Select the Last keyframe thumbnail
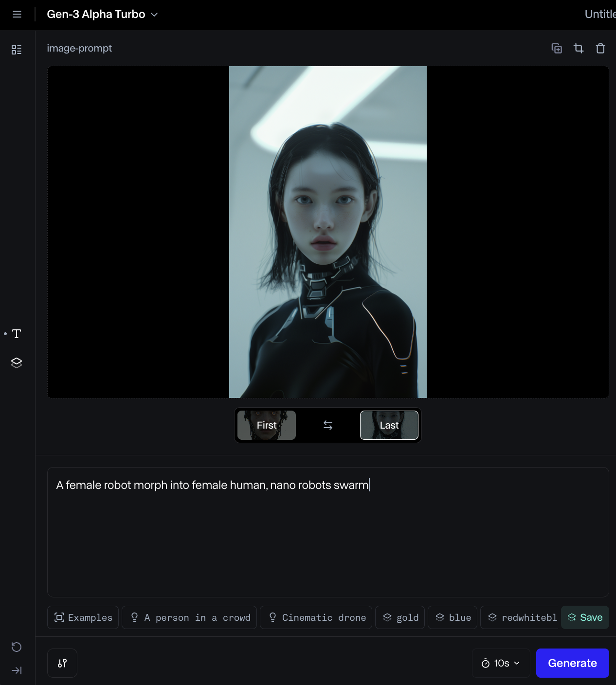 coord(389,425)
